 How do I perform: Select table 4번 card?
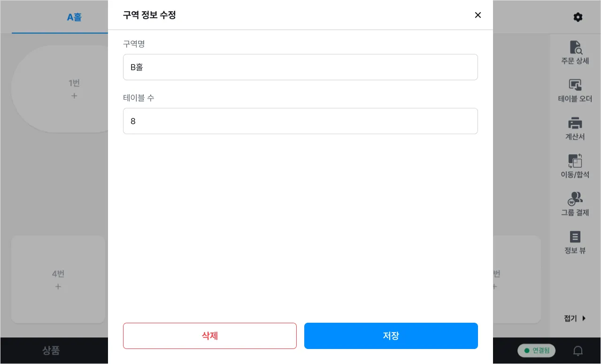(58, 280)
